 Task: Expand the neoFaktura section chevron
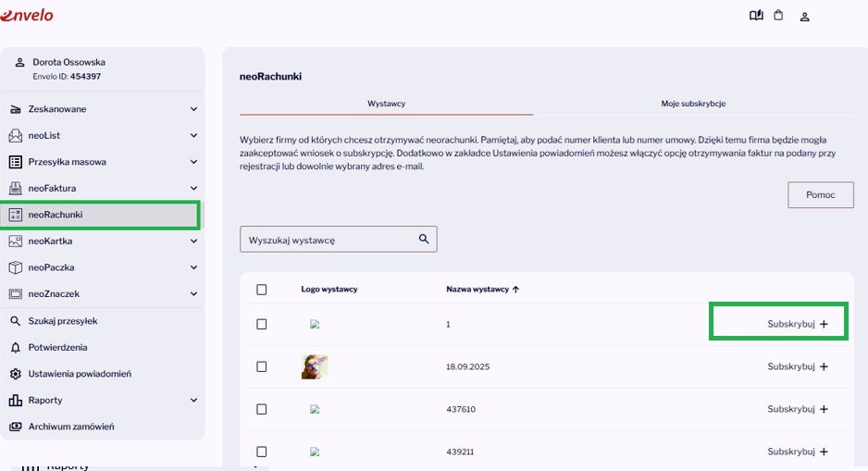point(193,188)
